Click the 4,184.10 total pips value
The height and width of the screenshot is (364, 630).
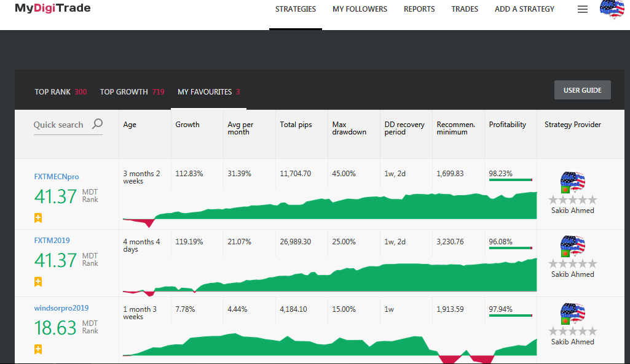pyautogui.click(x=293, y=309)
